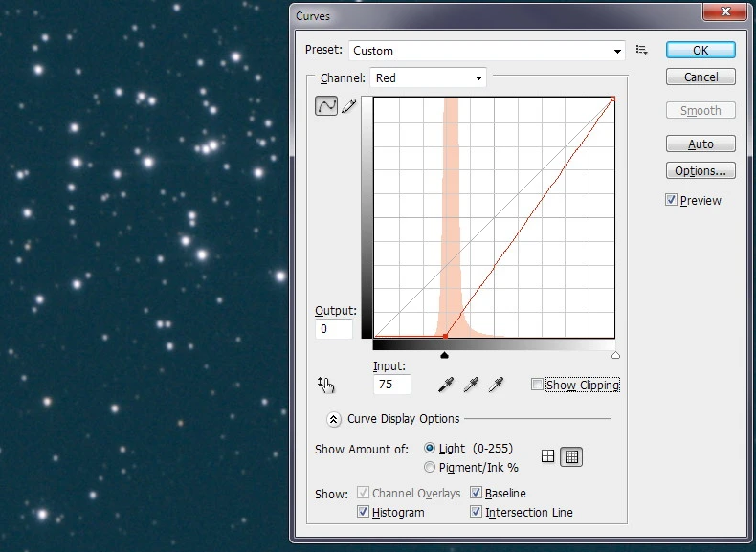This screenshot has height=552, width=756.
Task: Pick the white point eyedropper
Action: pyautogui.click(x=496, y=385)
